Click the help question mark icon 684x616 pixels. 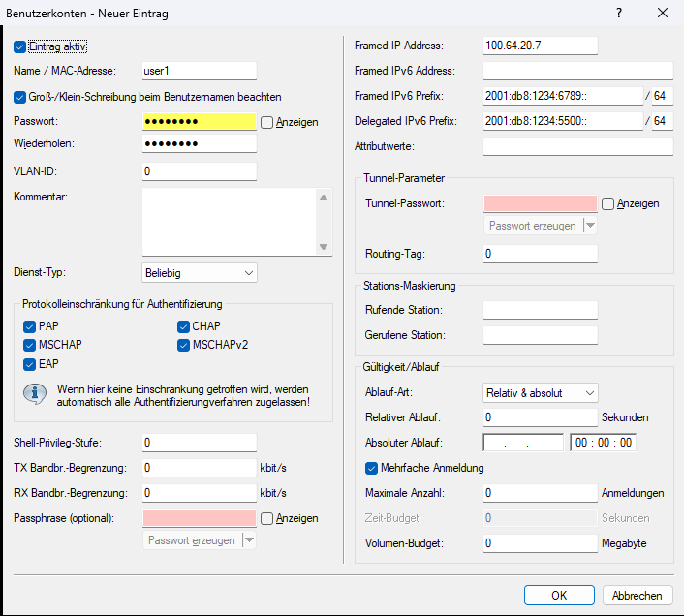coord(619,13)
